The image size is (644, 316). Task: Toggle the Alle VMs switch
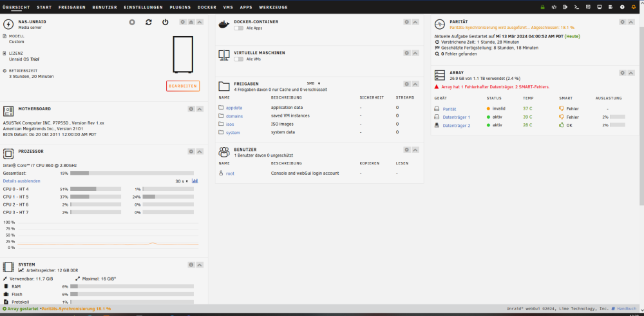tap(239, 59)
